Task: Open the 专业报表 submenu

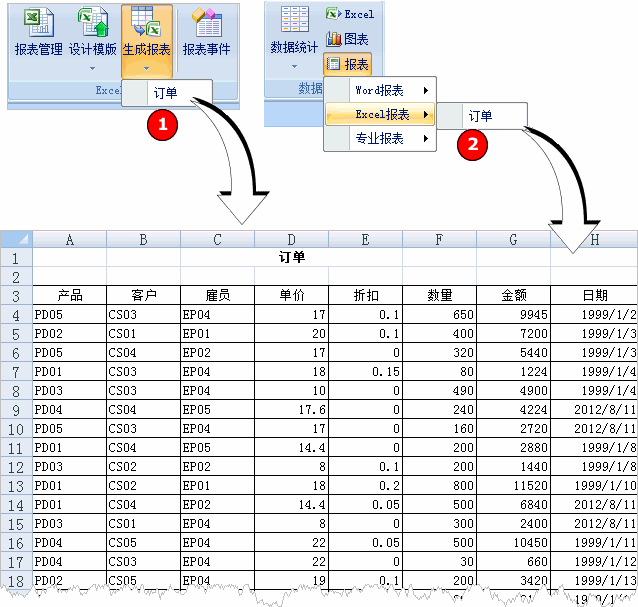Action: (381, 139)
